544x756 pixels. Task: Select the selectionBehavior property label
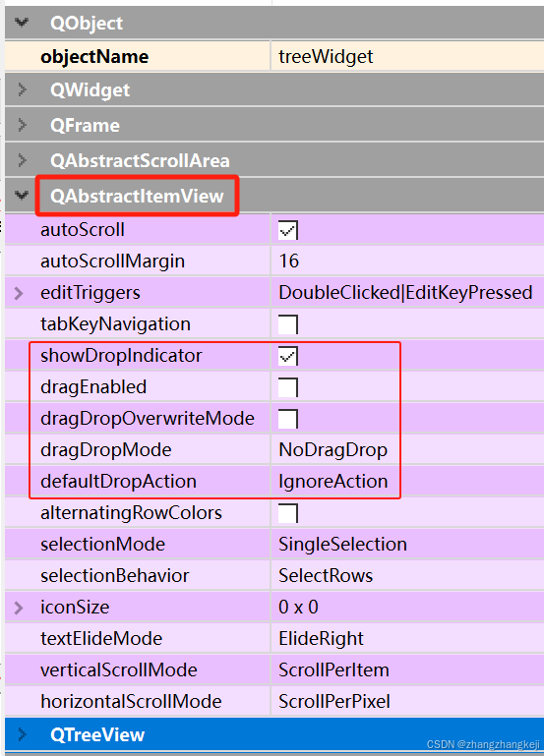[115, 575]
